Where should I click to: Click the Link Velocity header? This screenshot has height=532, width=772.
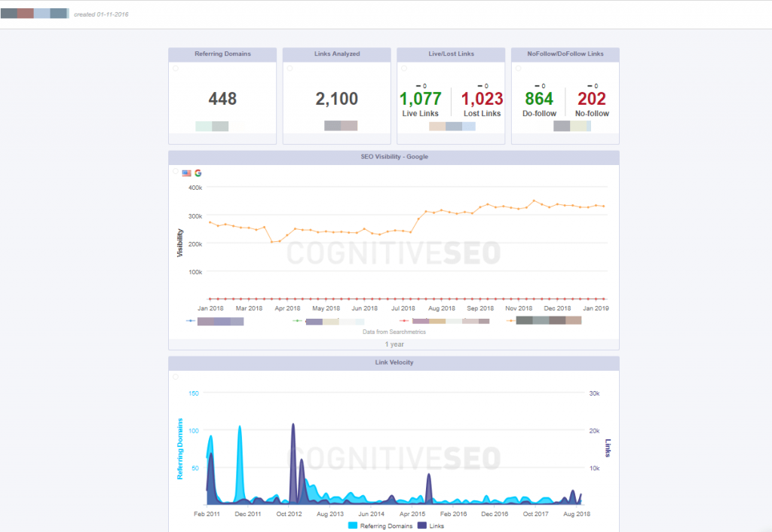(394, 362)
